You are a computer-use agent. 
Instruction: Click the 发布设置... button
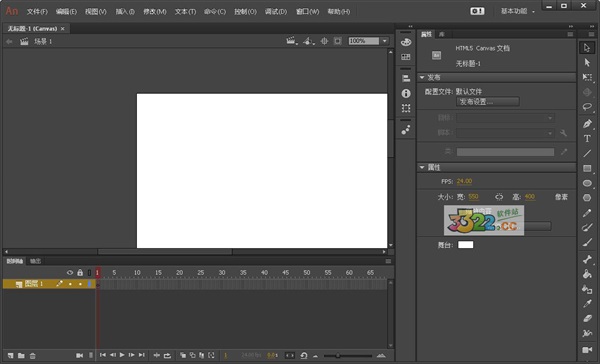[488, 102]
